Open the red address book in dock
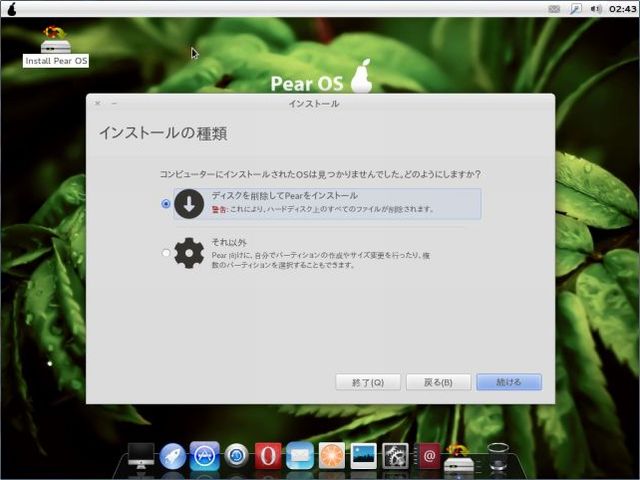Screen dimensions: 640x480 coord(429,456)
